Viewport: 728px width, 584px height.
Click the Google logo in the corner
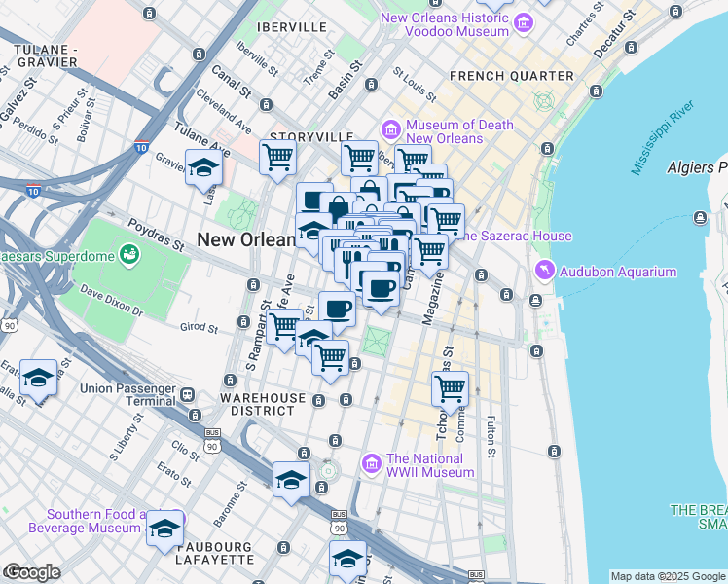click(32, 572)
